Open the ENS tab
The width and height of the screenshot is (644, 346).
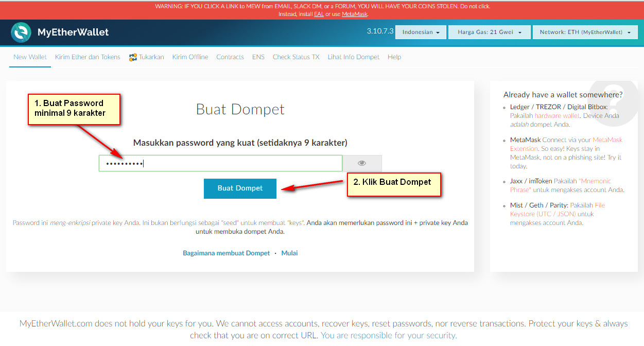(258, 57)
